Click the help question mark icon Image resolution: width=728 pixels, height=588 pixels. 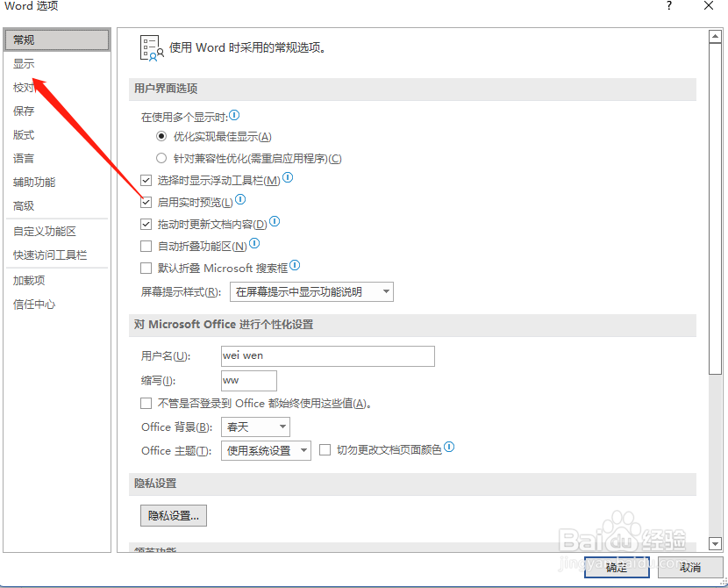click(669, 6)
